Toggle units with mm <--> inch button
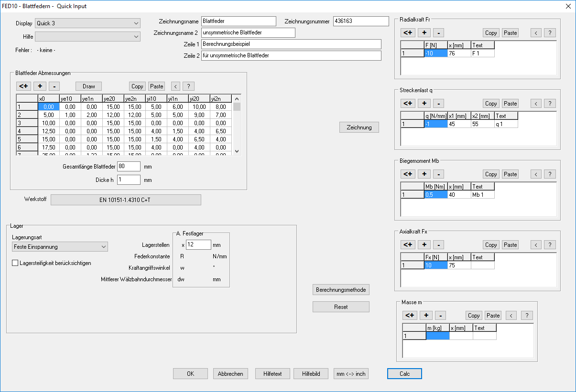Viewport: 576px width, 392px height. [x=351, y=374]
